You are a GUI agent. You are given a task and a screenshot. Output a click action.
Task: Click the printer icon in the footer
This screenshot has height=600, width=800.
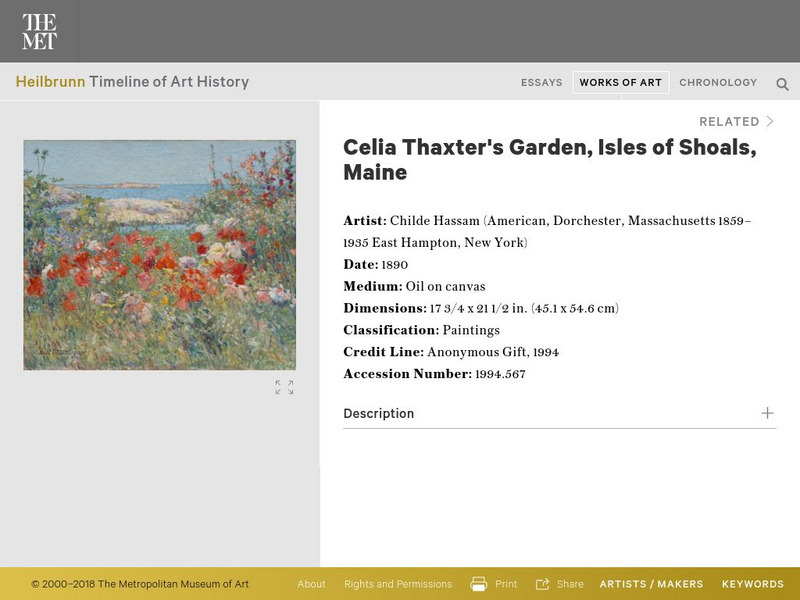click(x=479, y=584)
